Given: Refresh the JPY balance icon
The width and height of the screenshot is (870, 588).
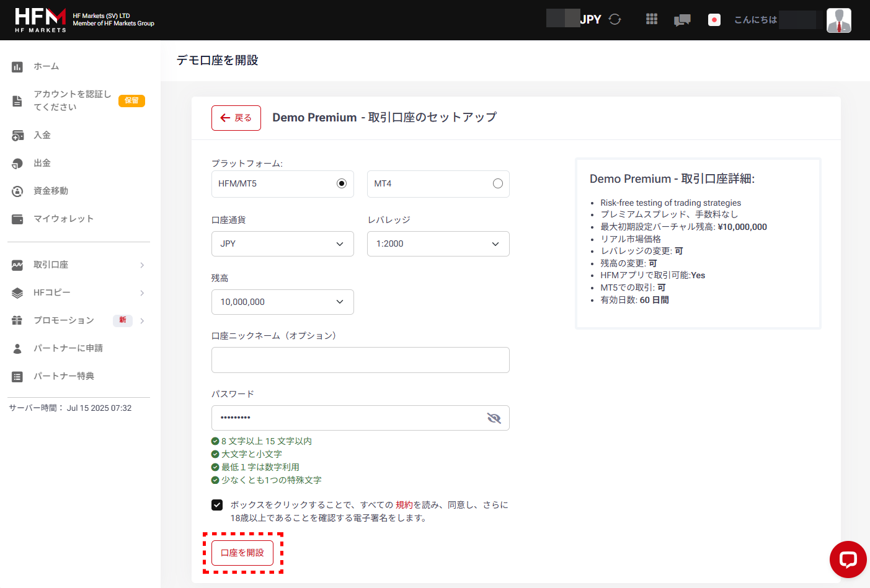Looking at the screenshot, I should (615, 19).
